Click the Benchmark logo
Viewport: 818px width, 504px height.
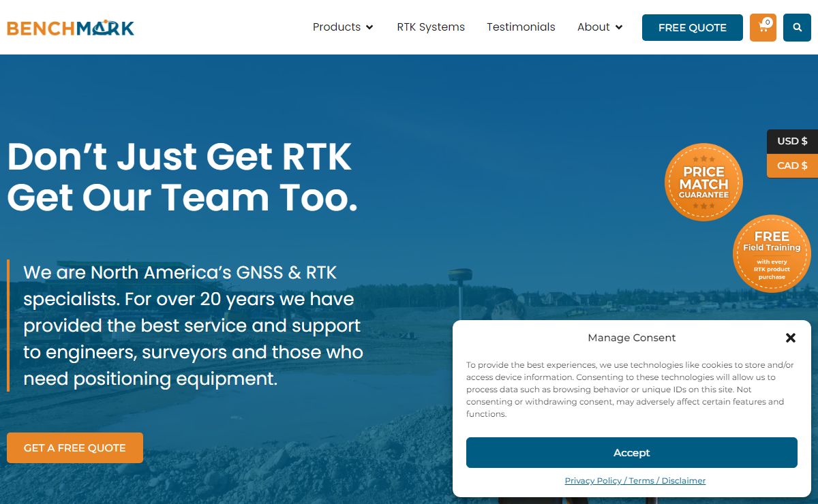coord(70,27)
